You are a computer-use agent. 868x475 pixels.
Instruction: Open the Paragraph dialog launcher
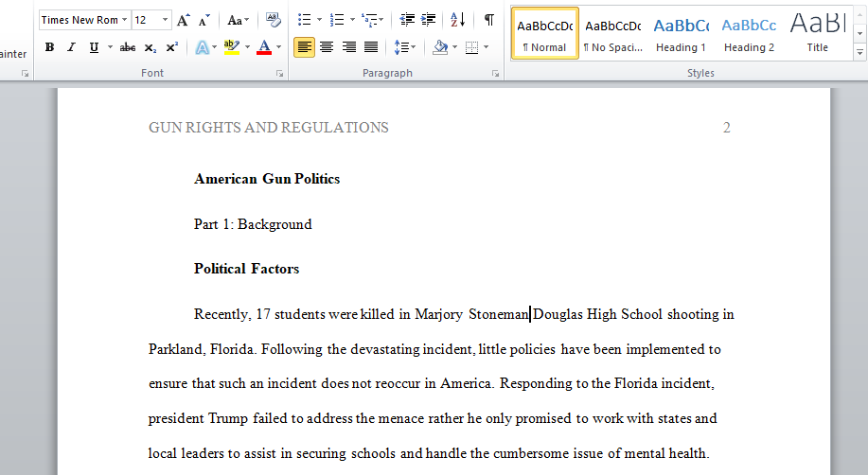(495, 74)
